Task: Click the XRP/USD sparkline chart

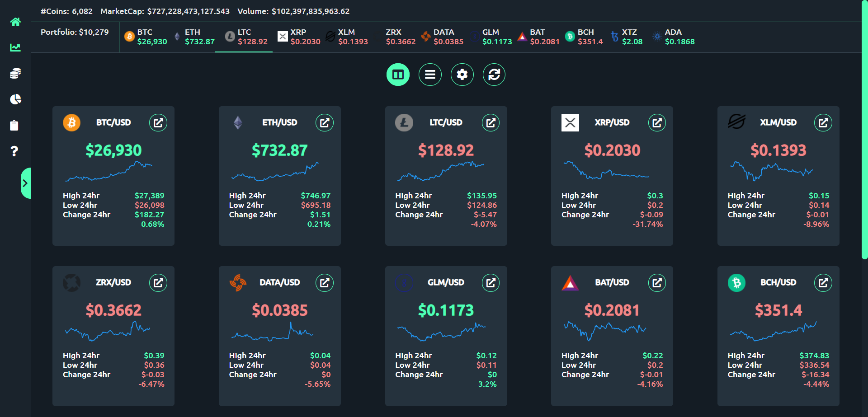Action: click(606, 170)
